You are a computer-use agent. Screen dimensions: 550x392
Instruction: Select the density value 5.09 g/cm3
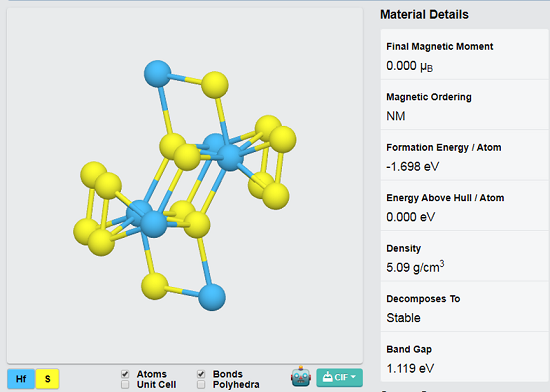pos(415,267)
